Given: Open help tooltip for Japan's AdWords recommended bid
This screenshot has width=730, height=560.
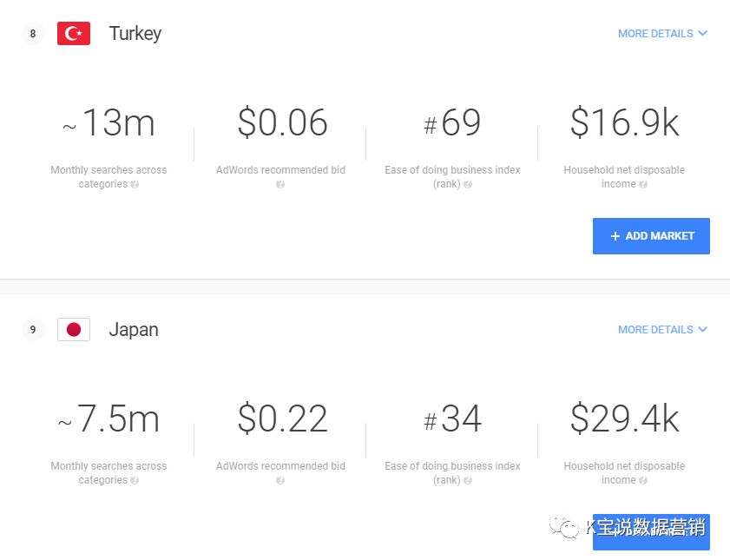Looking at the screenshot, I should (x=280, y=480).
